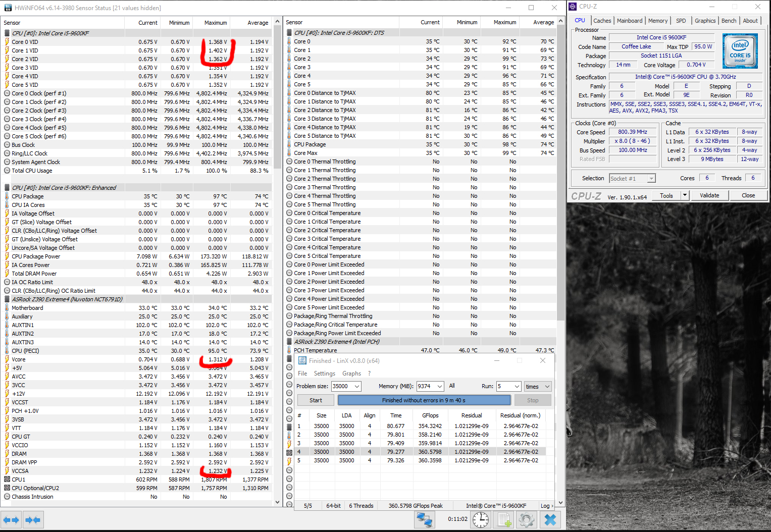Click the thermometer icon beside Motherboard row

point(7,308)
